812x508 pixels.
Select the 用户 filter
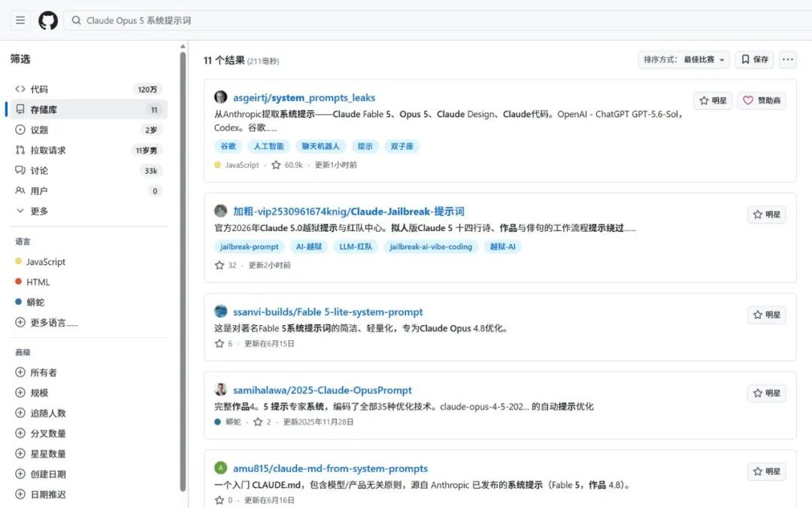(x=87, y=190)
